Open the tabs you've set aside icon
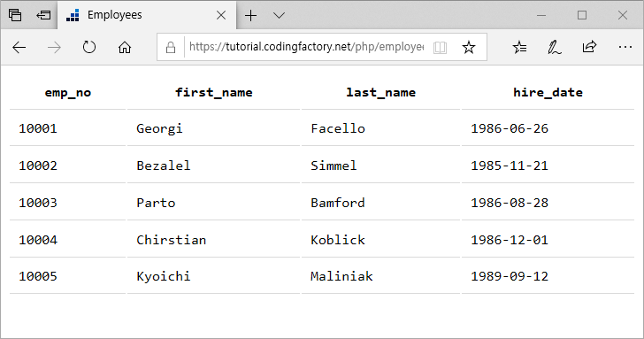Viewport: 644px width, 339px height. pyautogui.click(x=15, y=15)
